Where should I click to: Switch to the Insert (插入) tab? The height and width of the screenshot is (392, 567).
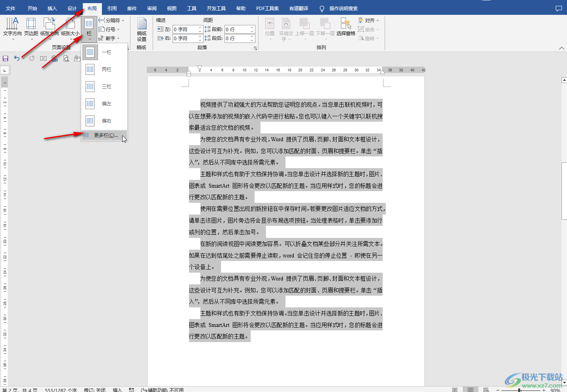pyautogui.click(x=52, y=8)
